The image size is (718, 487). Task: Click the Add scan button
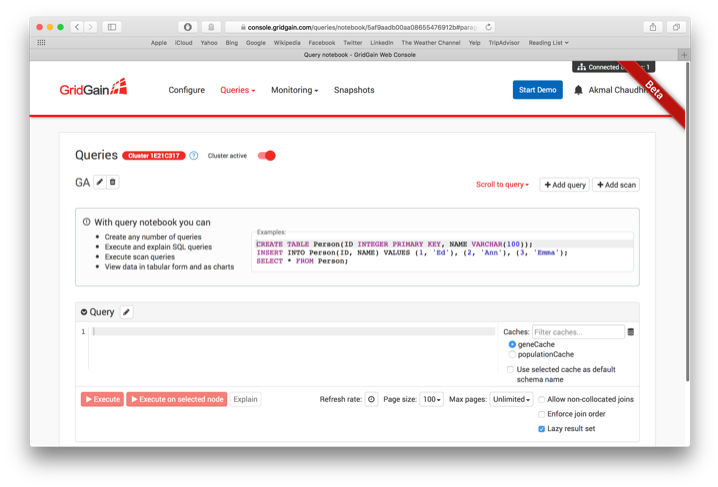[x=616, y=184]
